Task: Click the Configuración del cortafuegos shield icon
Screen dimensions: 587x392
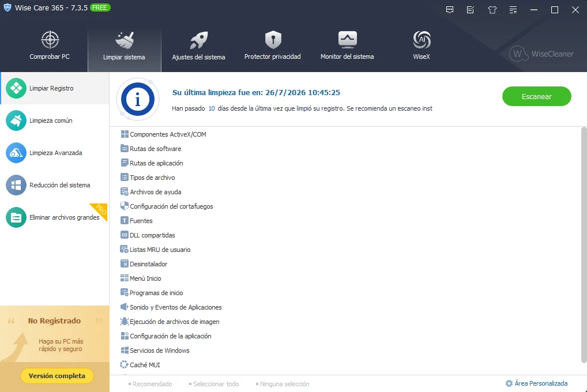Action: coord(125,206)
